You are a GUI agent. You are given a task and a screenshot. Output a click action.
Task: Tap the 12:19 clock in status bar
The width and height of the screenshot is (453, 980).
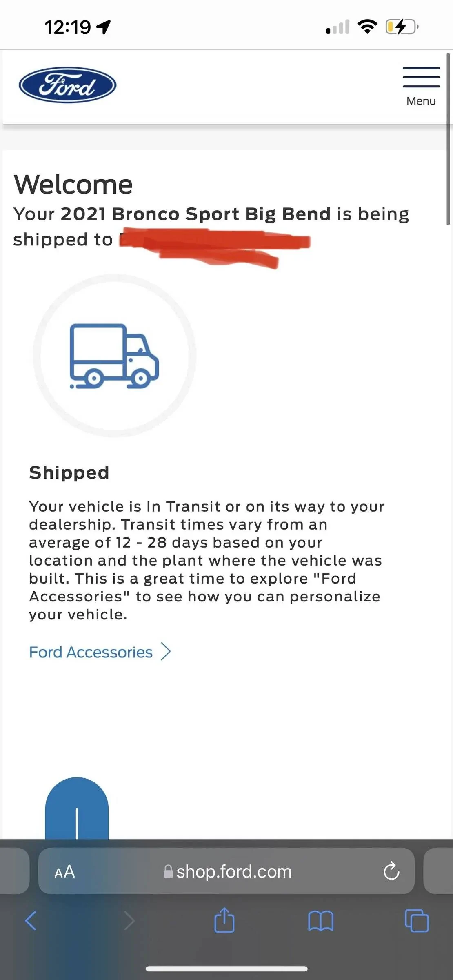pos(67,27)
